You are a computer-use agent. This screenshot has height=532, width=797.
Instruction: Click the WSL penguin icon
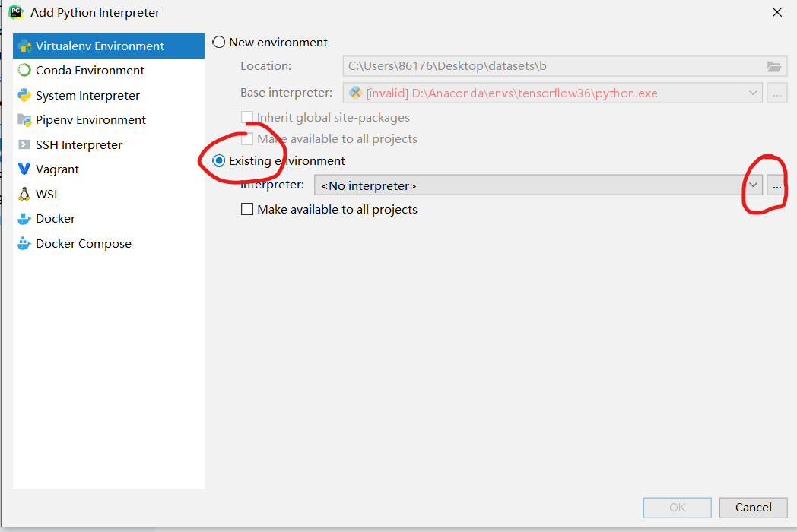point(24,194)
